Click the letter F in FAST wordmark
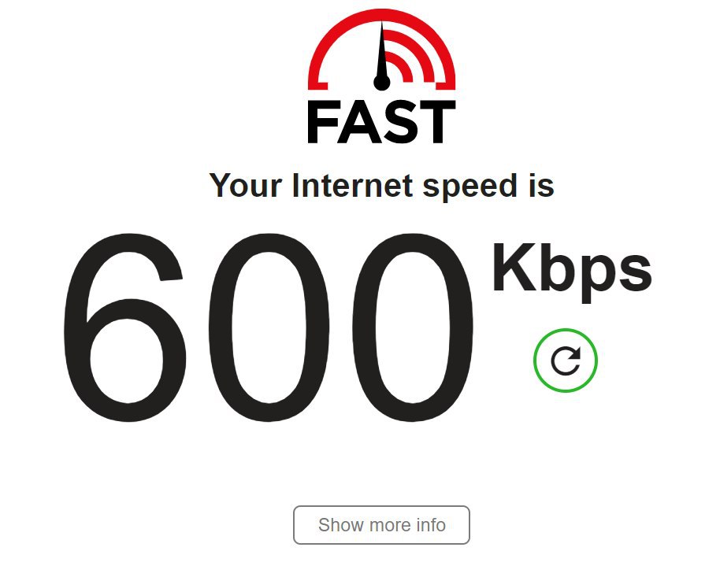The image size is (720, 588). point(322,123)
